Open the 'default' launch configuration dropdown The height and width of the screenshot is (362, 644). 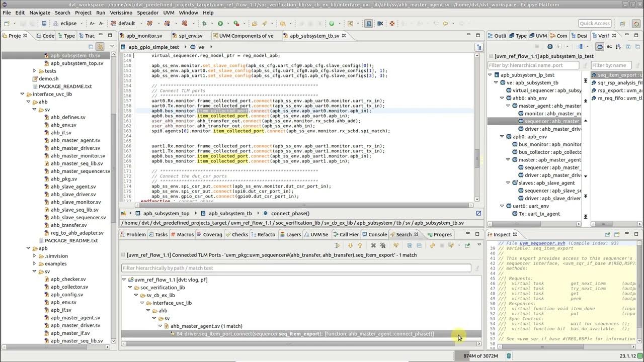140,23
